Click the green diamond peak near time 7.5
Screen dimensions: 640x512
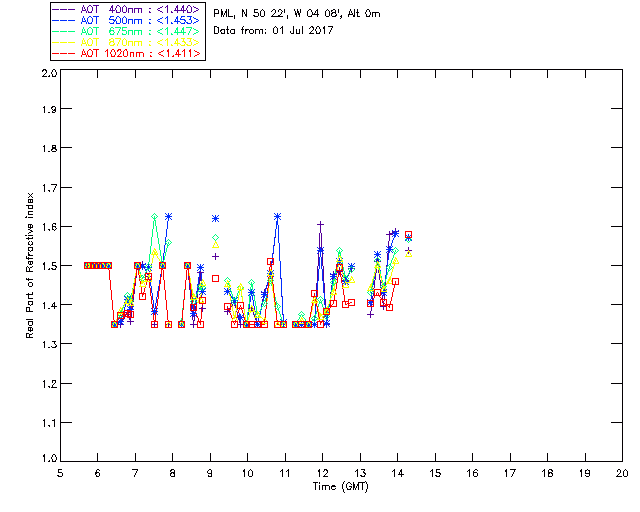point(154,216)
